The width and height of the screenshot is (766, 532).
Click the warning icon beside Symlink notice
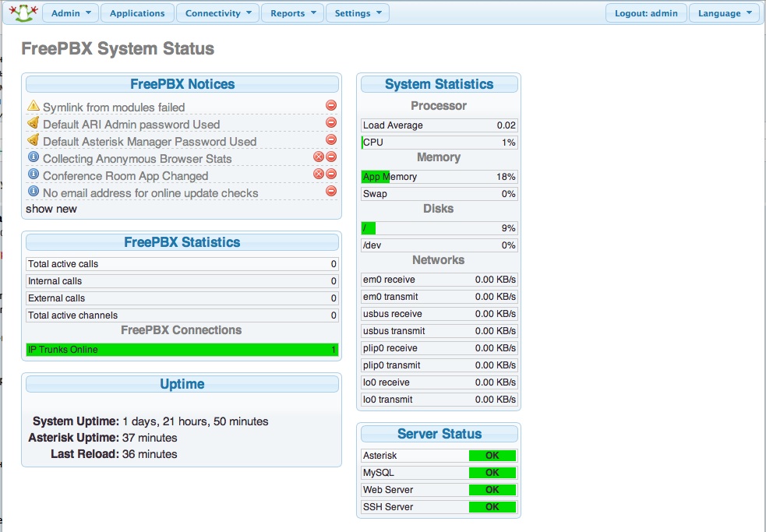(33, 106)
